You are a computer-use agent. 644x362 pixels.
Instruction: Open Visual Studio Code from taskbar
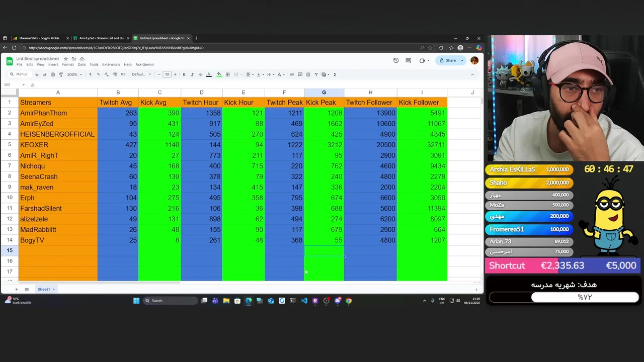(304, 301)
